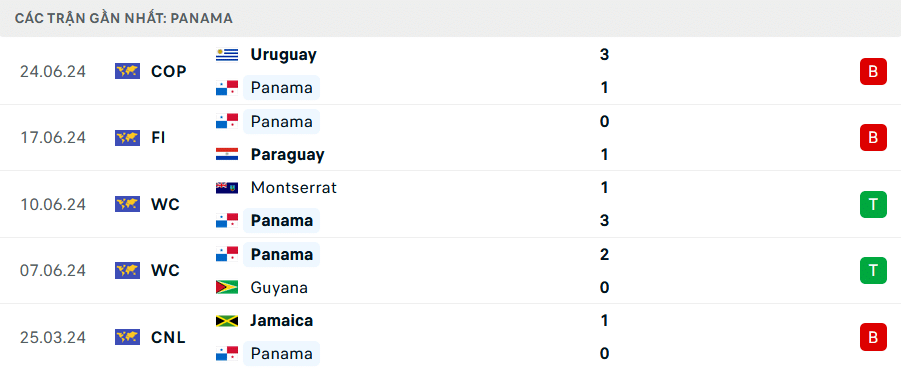Click red B badge for Paraguay match
Image resolution: width=901 pixels, height=382 pixels.
click(873, 138)
